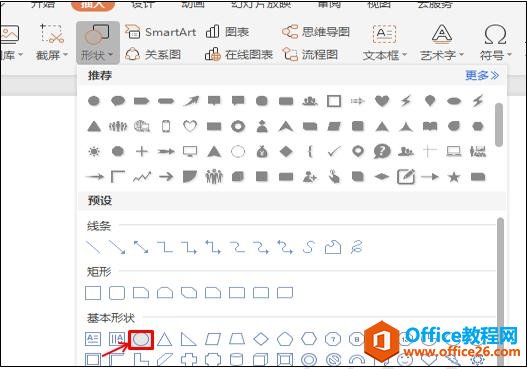Pick the question mark bubble shape
Image resolution: width=527 pixels, height=369 pixels.
(382, 152)
